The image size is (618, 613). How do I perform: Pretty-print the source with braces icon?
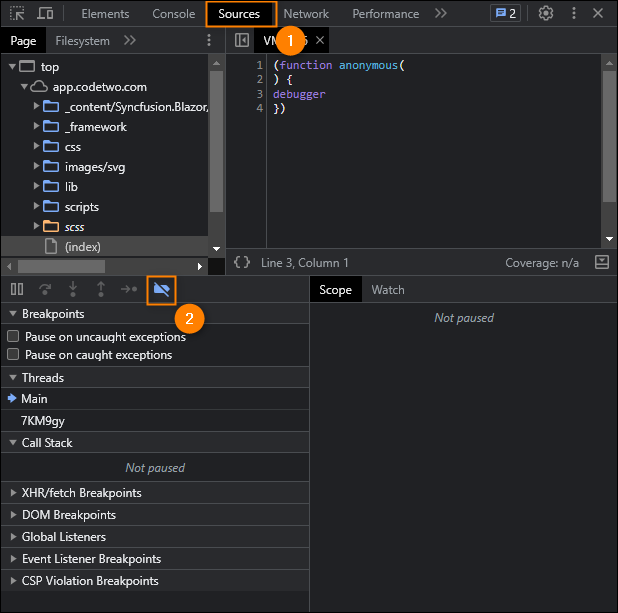pos(242,262)
